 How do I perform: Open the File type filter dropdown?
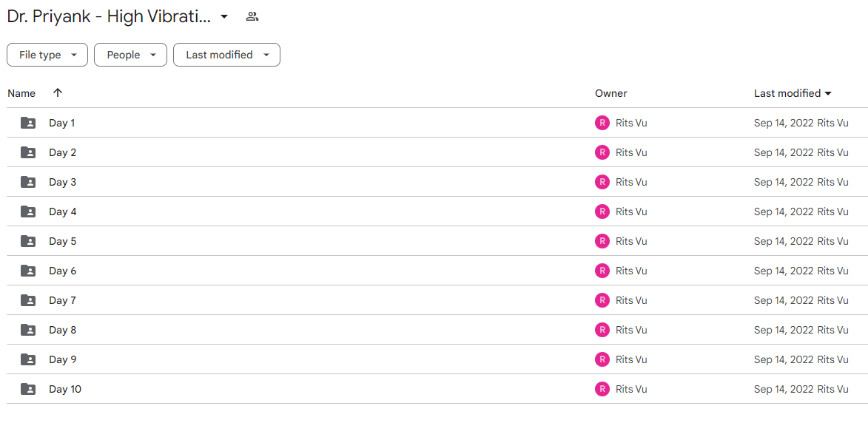(47, 55)
